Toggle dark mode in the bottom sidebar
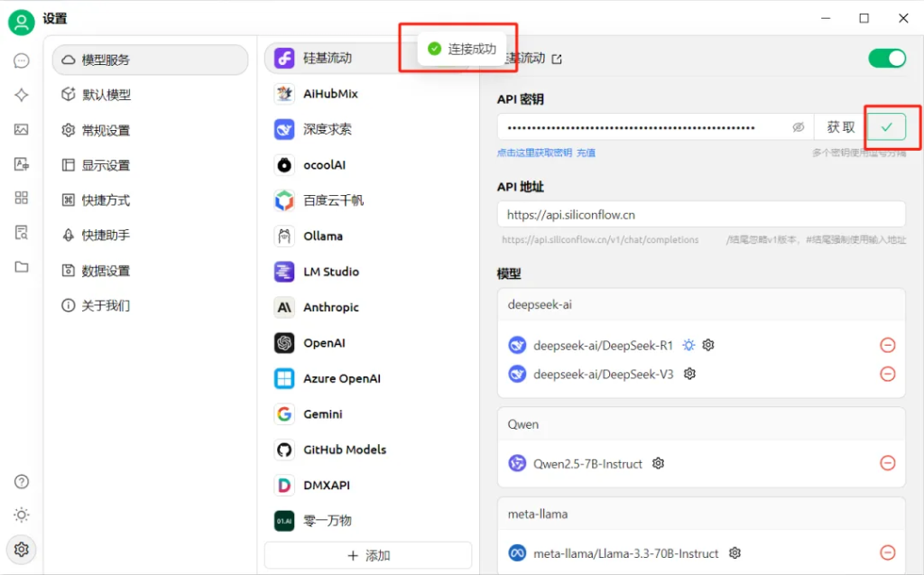Screen dimensions: 924x575 click(21, 515)
